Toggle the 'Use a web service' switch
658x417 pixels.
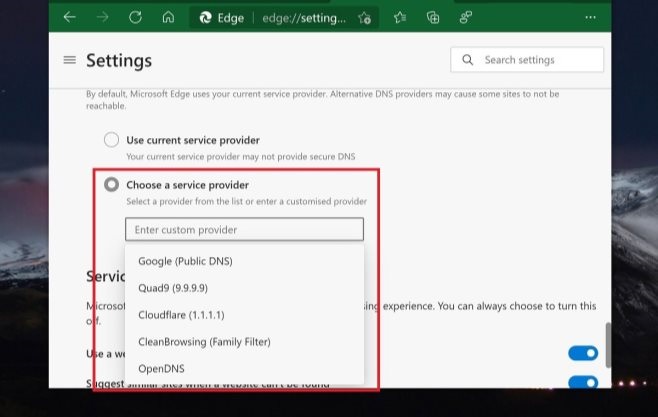coord(583,353)
